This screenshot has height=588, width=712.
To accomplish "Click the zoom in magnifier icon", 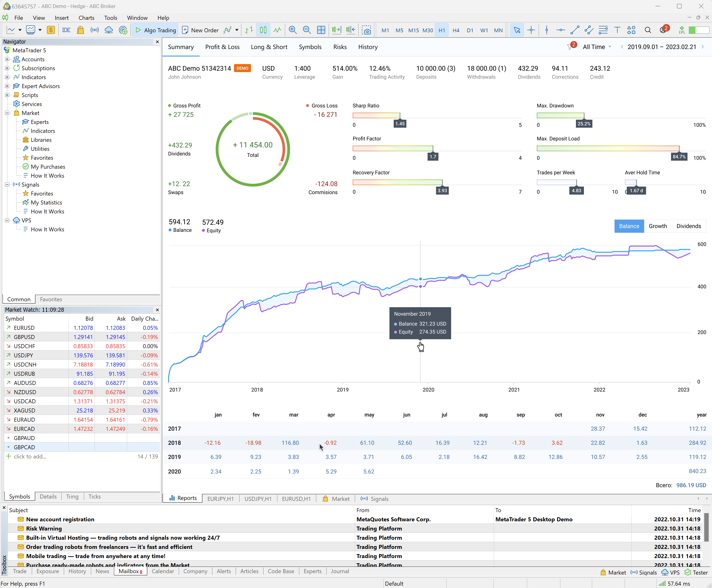I will coord(292,30).
